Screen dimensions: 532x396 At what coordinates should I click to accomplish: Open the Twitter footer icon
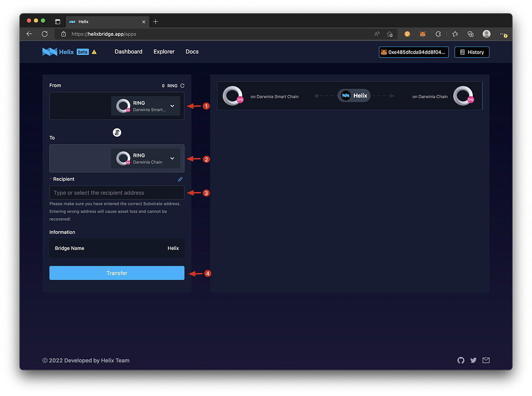click(x=473, y=360)
